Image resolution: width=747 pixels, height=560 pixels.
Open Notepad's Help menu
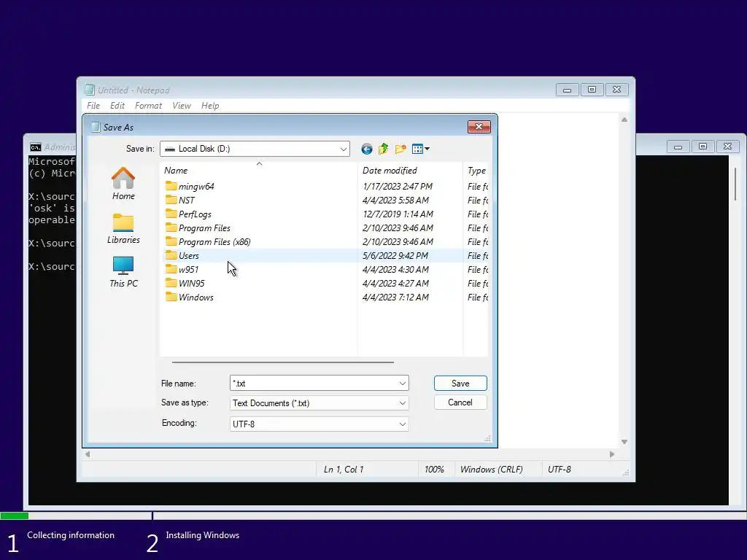(x=210, y=106)
